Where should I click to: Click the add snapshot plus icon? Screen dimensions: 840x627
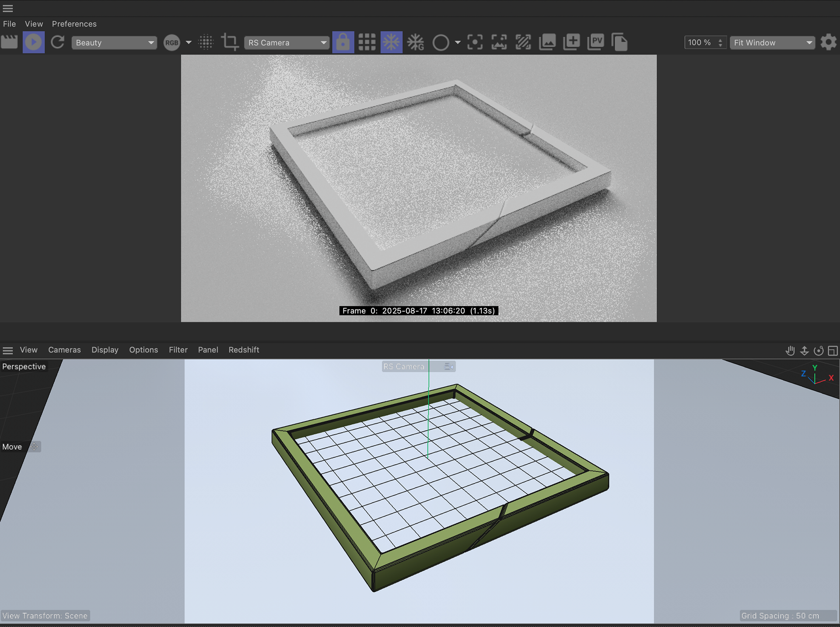[571, 42]
